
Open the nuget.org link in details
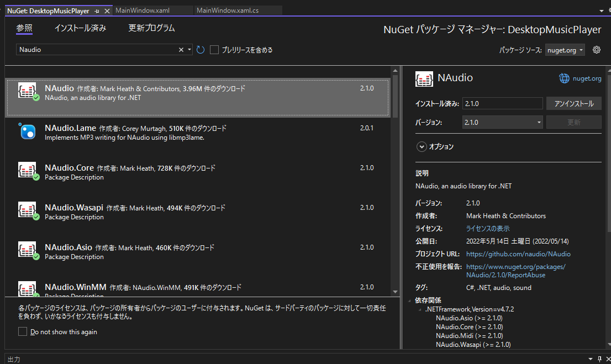(x=587, y=78)
